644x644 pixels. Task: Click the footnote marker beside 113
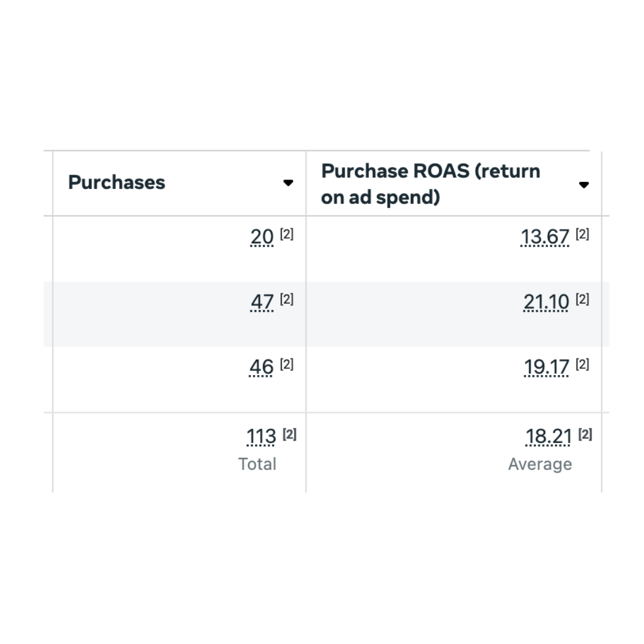point(289,435)
